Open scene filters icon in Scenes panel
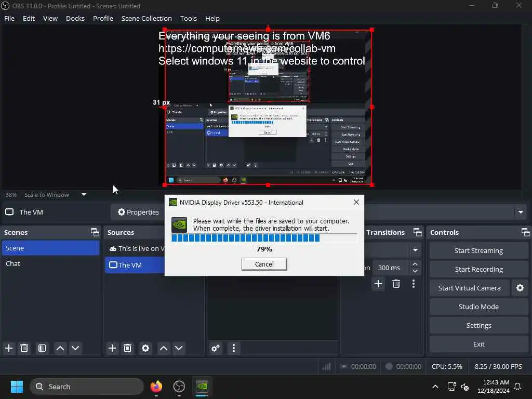Image resolution: width=532 pixels, height=399 pixels. (42, 348)
